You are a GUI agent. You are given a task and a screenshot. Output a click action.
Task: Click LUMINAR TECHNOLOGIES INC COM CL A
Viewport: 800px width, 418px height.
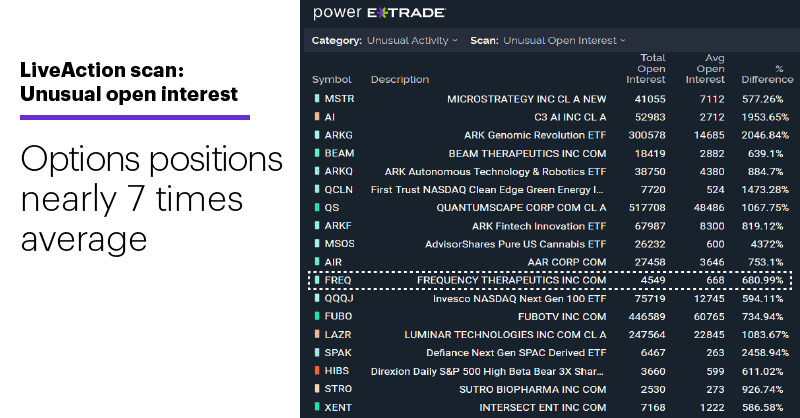click(505, 335)
